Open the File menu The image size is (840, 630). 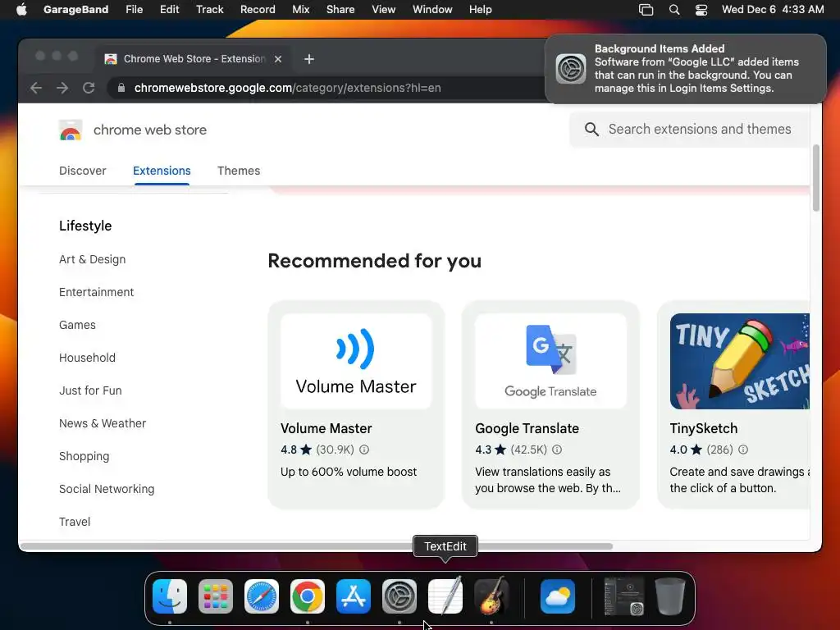click(134, 10)
